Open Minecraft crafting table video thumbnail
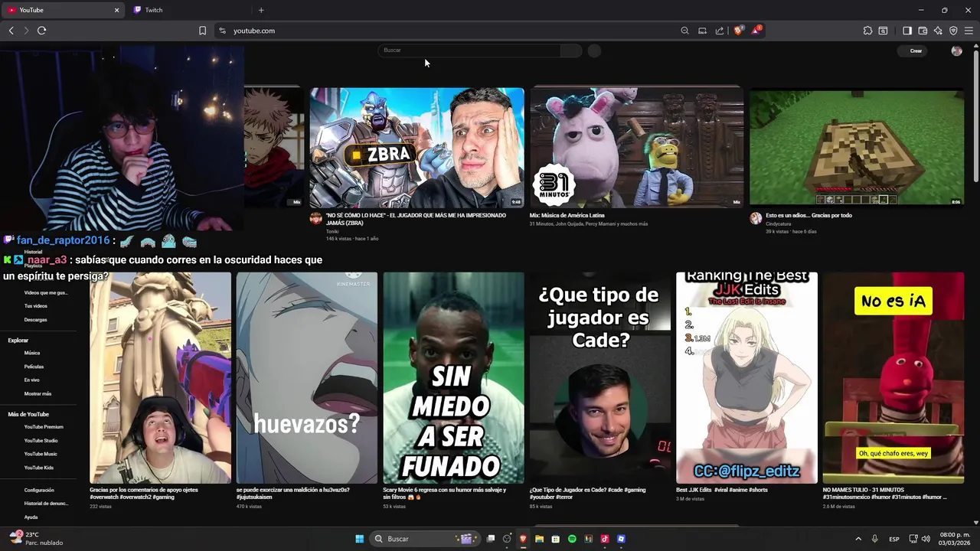This screenshot has height=551, width=980. pos(857,148)
